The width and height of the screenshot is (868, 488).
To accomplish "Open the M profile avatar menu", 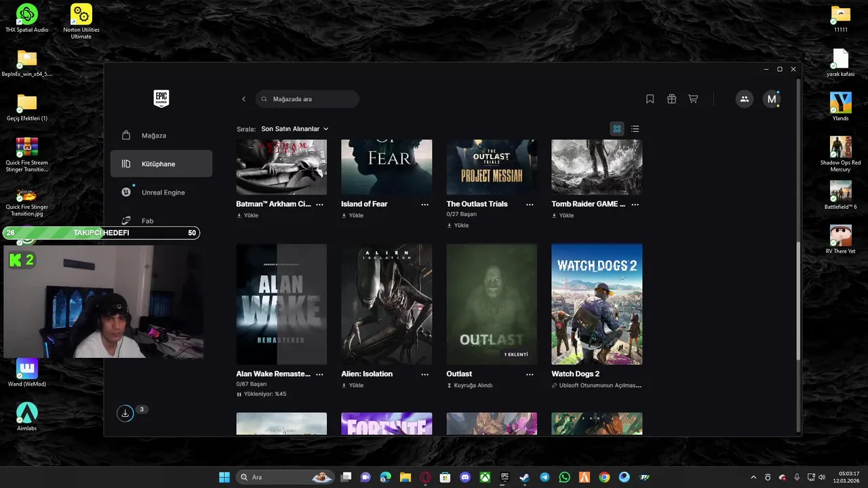I will point(771,99).
